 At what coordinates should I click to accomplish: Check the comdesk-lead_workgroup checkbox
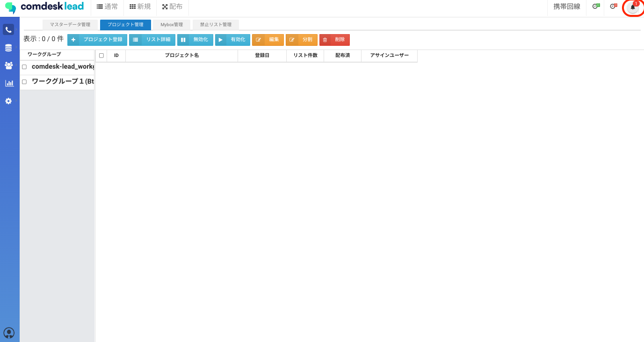[24, 67]
